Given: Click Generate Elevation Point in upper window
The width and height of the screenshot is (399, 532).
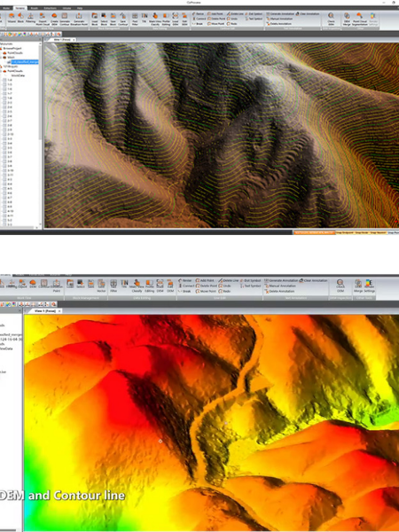Looking at the screenshot, I should (79, 19).
